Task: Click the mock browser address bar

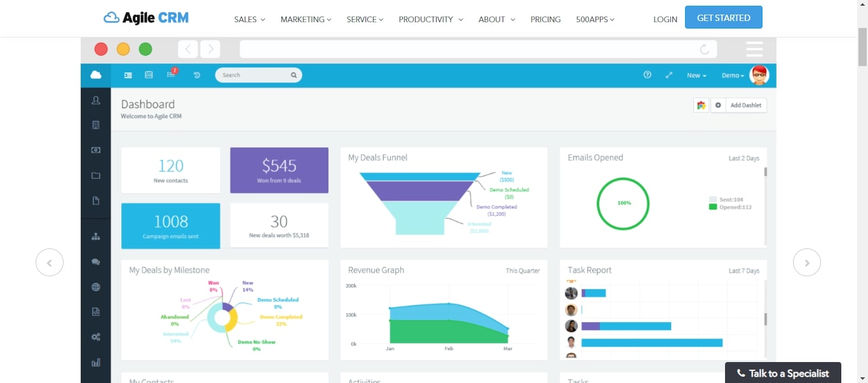Action: point(478,49)
